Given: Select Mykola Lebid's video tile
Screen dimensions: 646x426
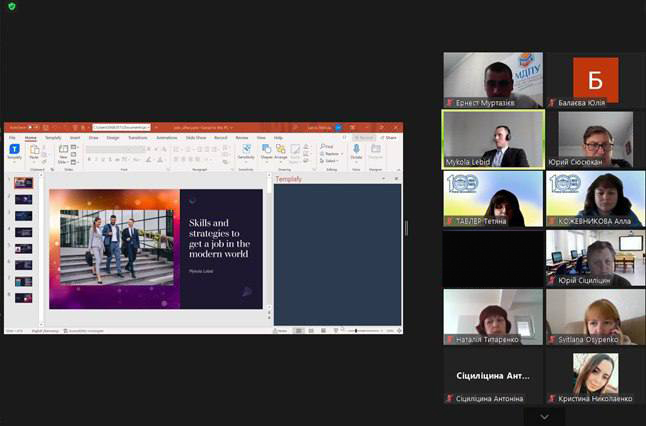Looking at the screenshot, I should click(x=493, y=139).
